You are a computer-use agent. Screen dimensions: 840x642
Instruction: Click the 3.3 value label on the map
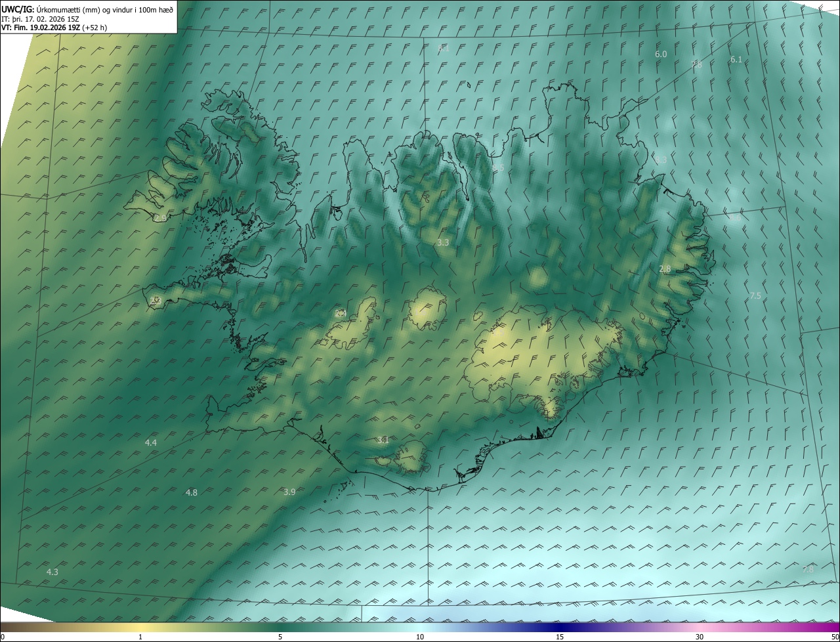pyautogui.click(x=443, y=243)
